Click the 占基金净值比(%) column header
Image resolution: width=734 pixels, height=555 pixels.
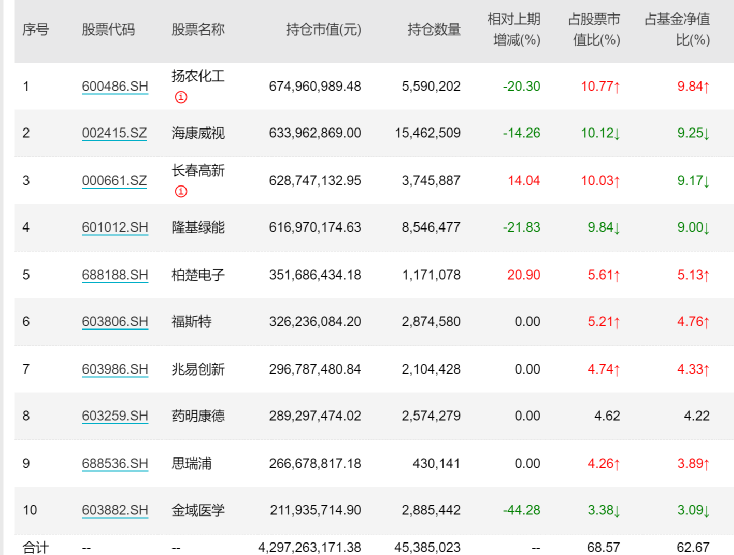point(677,30)
